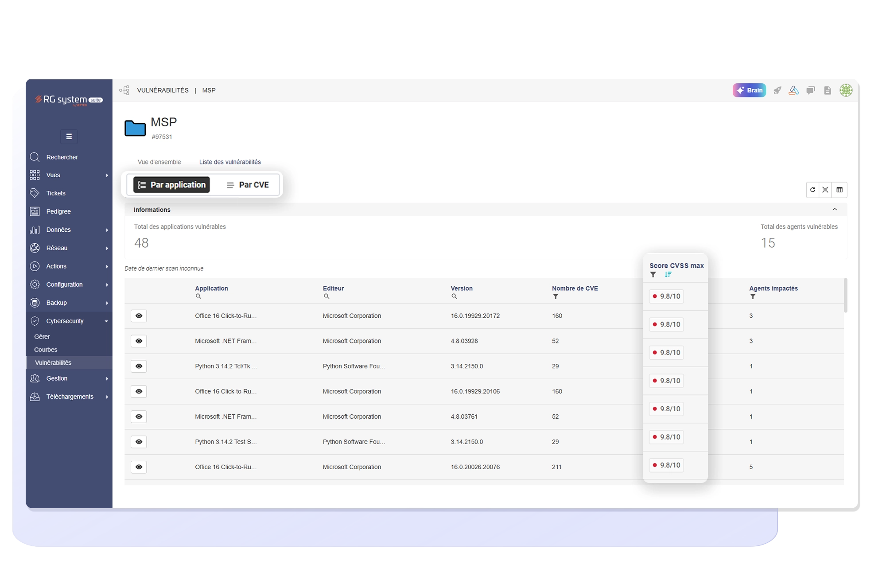
Task: Expand the Réseau submenu arrow
Action: click(107, 248)
